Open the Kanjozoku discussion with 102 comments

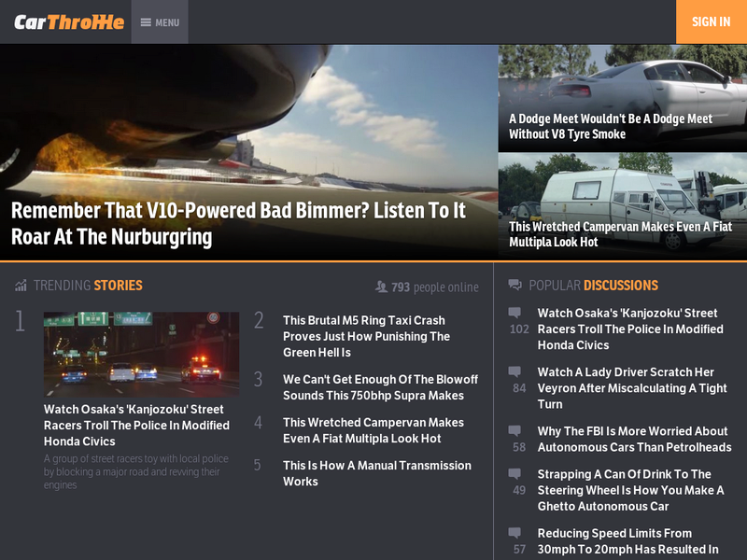coord(630,329)
